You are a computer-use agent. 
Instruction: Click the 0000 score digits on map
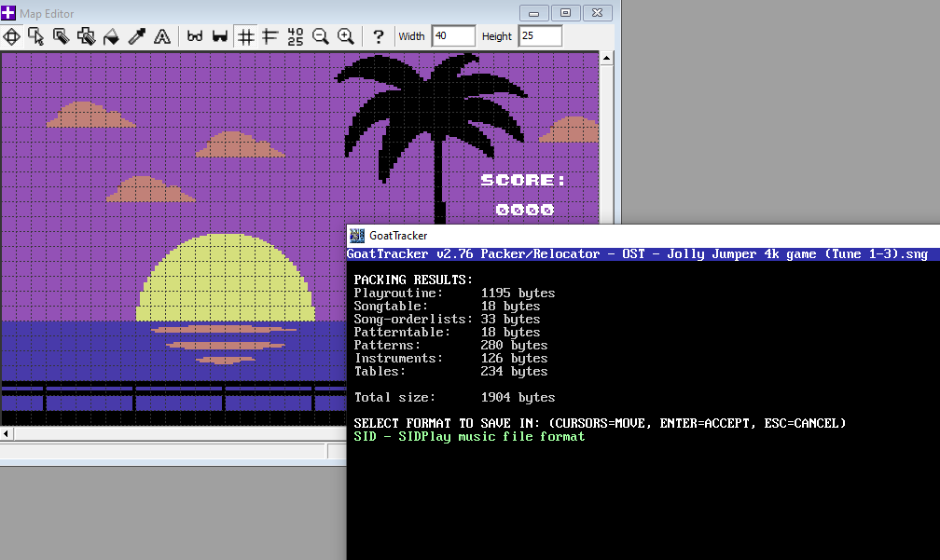[525, 210]
